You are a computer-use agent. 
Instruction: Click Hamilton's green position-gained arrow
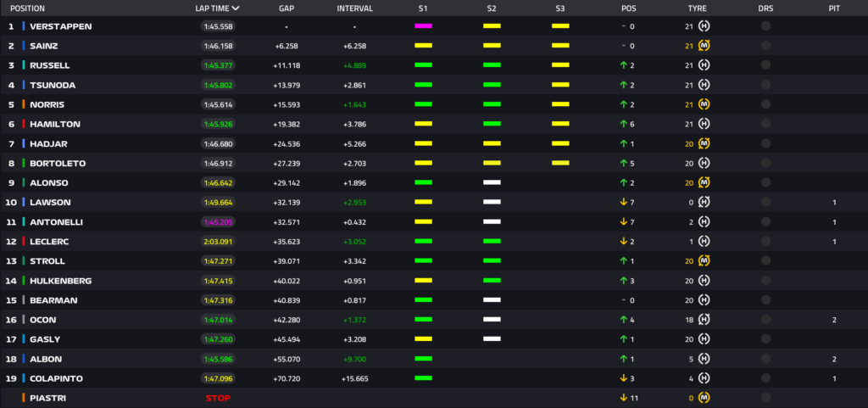pos(622,124)
